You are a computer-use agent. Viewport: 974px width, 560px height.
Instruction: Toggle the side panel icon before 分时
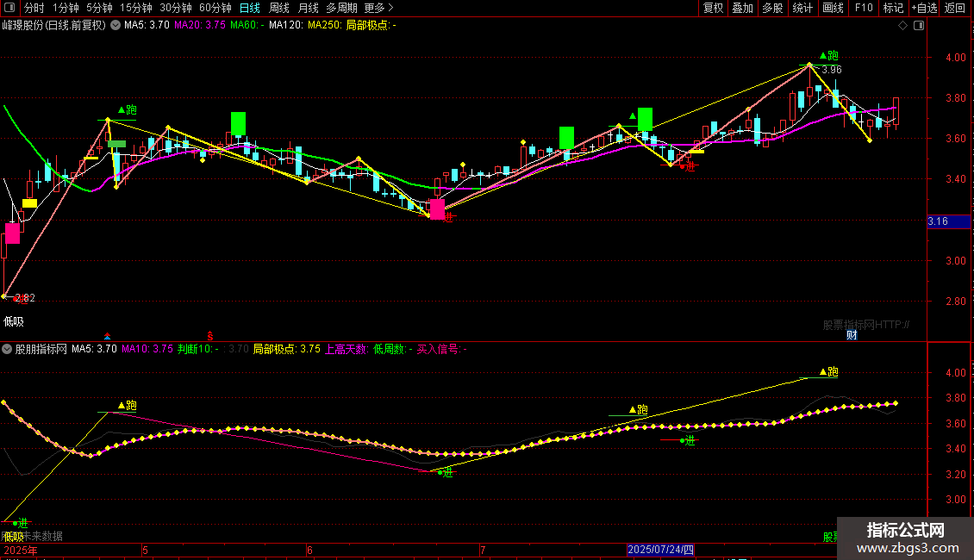pyautogui.click(x=9, y=8)
